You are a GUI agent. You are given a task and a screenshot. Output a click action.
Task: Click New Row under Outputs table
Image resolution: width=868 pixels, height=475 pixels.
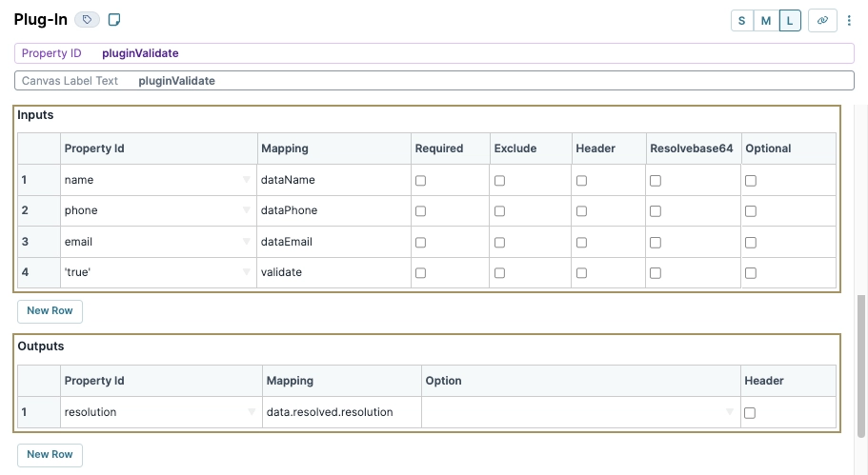50,455
